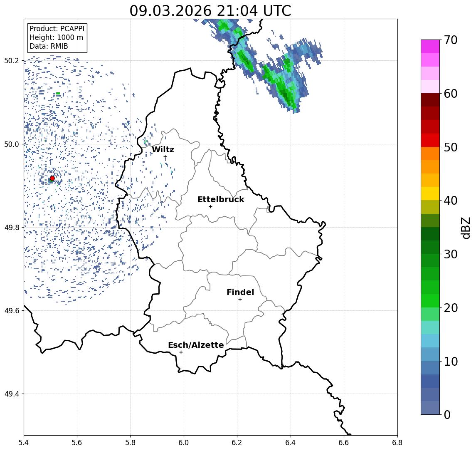
Task: Pick the yellow 40 dBZ colorbar segment
Action: pos(430,193)
